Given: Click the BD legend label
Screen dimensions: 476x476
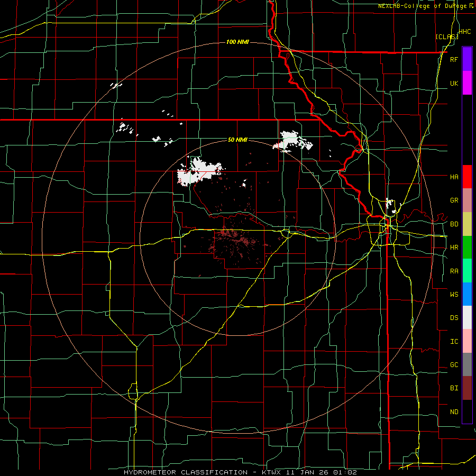Looking at the screenshot, I should (x=454, y=224).
